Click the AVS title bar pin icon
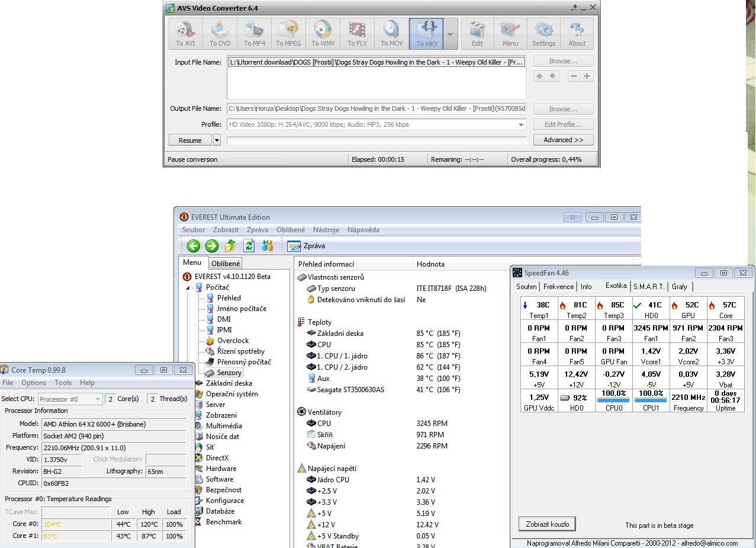 click(x=574, y=8)
